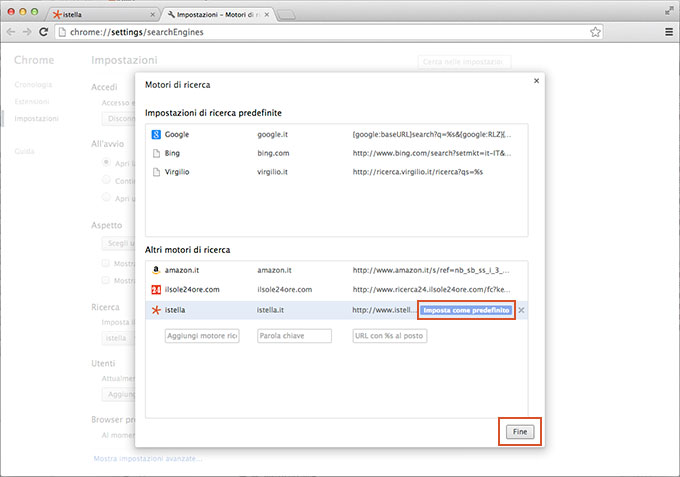Open Guida in the settings sidebar
This screenshot has height=477, width=680.
click(x=24, y=151)
